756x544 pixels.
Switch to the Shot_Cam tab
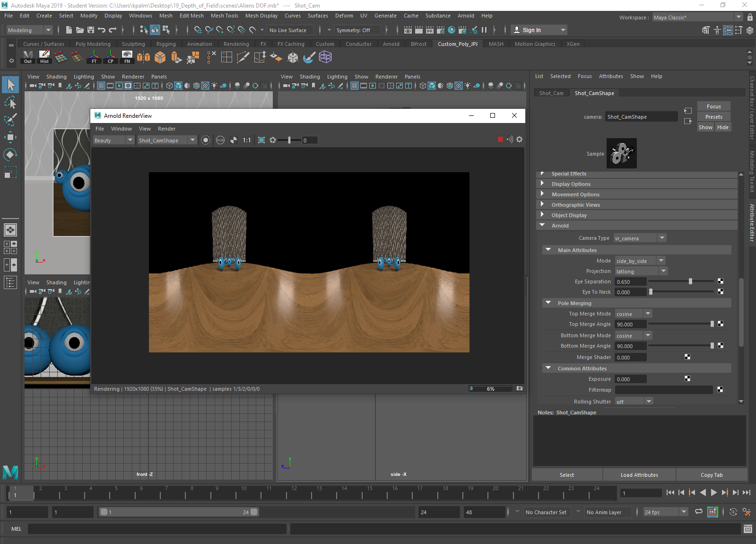551,93
